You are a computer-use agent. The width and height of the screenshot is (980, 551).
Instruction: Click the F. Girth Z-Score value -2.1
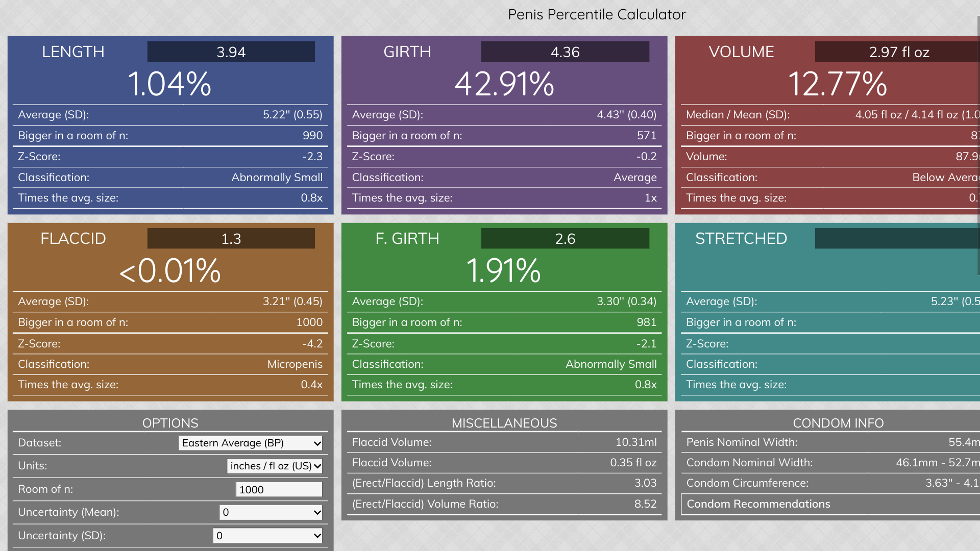[x=646, y=344]
